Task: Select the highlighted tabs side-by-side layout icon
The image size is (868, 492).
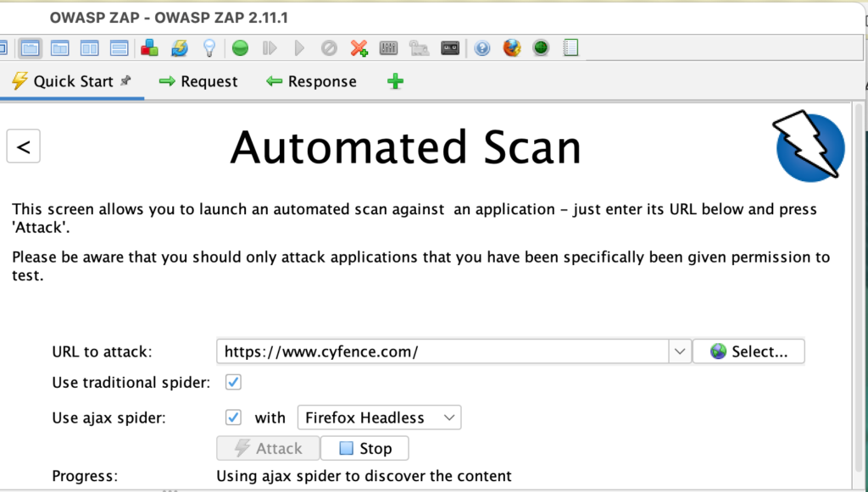Action: pos(30,48)
